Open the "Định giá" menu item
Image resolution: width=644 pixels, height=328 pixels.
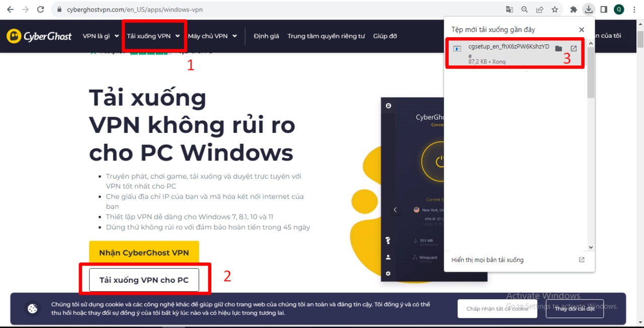266,36
